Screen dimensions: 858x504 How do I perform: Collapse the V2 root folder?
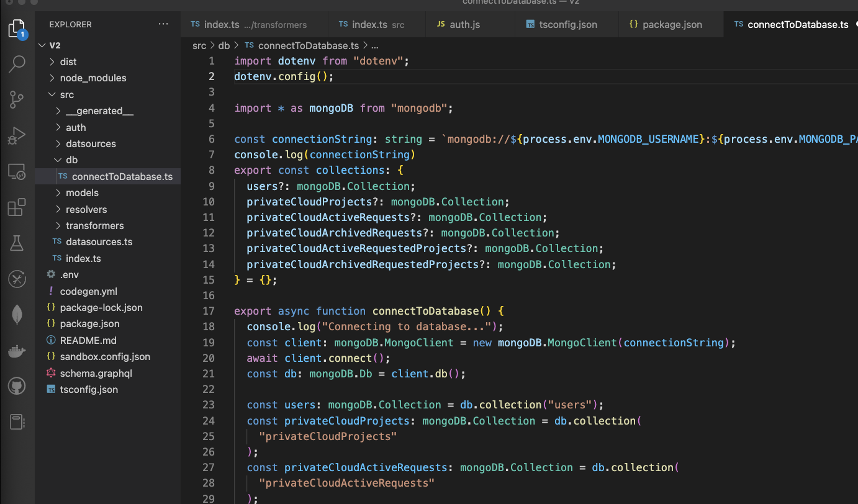point(42,45)
